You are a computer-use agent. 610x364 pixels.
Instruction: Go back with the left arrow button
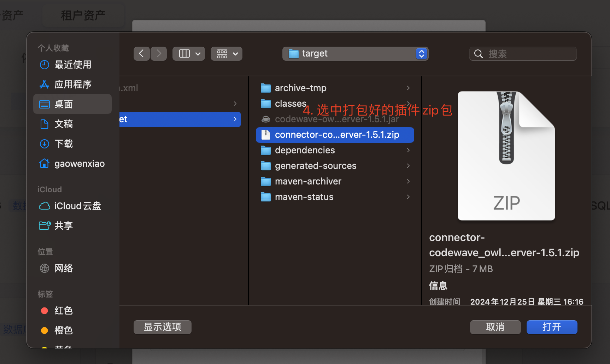142,54
